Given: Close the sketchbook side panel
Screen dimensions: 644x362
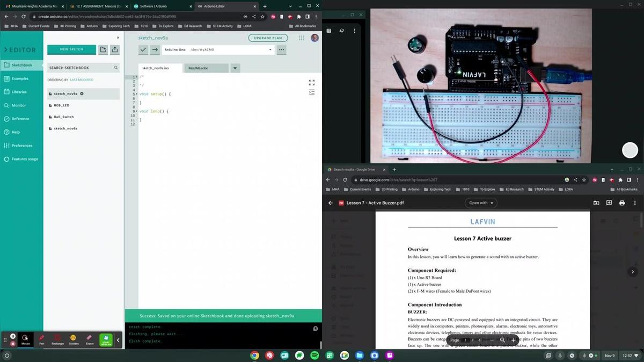Looking at the screenshot, I should [118, 38].
